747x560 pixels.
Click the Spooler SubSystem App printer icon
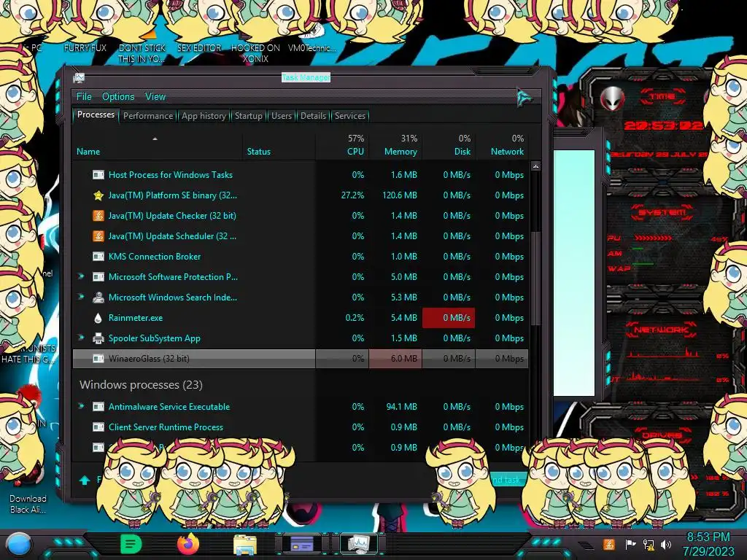(98, 338)
